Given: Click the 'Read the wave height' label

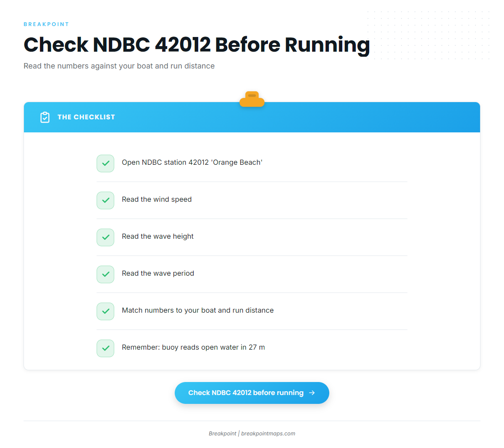Looking at the screenshot, I should pyautogui.click(x=157, y=237).
